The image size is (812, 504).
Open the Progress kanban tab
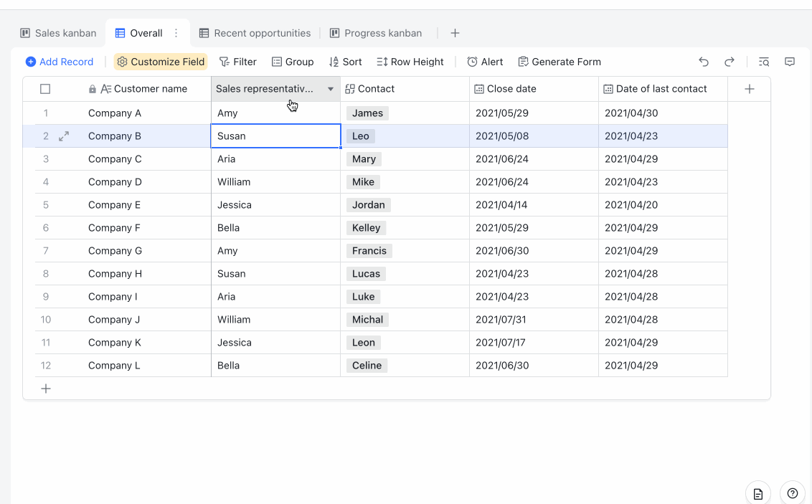[376, 33]
